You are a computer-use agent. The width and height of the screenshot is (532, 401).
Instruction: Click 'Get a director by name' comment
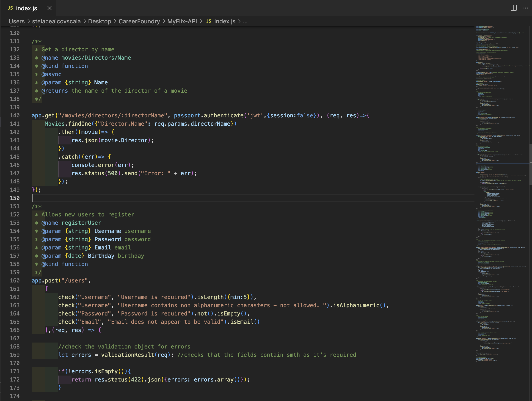[78, 50]
